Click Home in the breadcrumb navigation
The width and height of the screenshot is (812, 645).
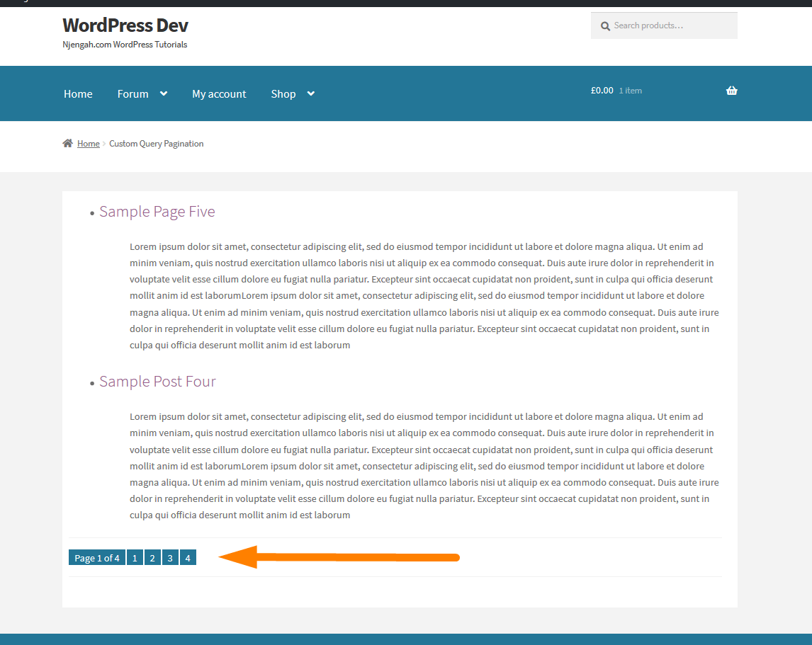(x=88, y=142)
